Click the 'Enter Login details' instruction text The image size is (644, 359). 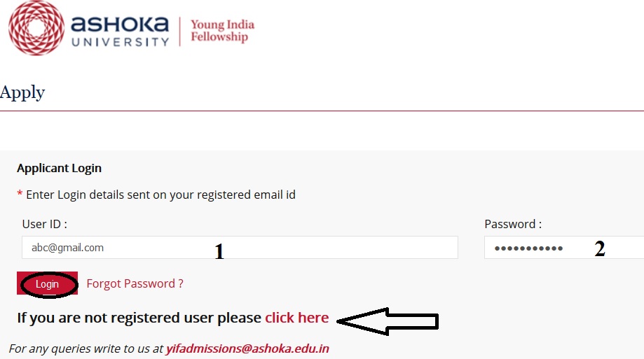160,195
